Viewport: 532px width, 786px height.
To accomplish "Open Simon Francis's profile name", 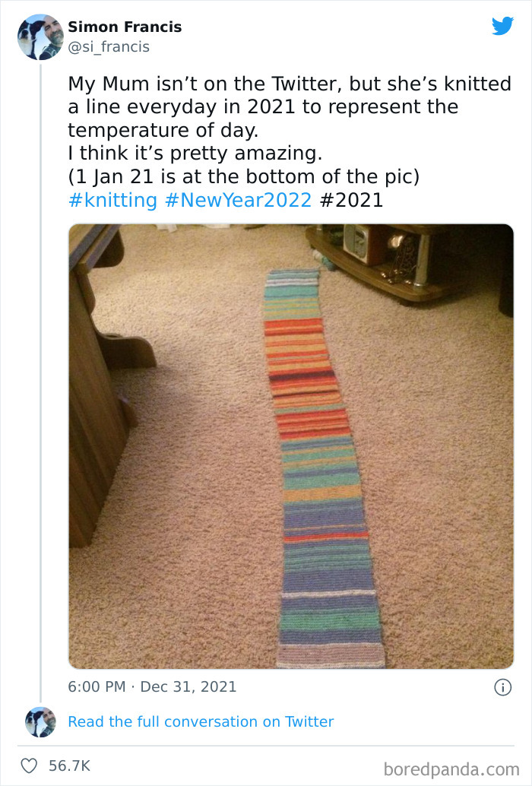I will tap(124, 26).
